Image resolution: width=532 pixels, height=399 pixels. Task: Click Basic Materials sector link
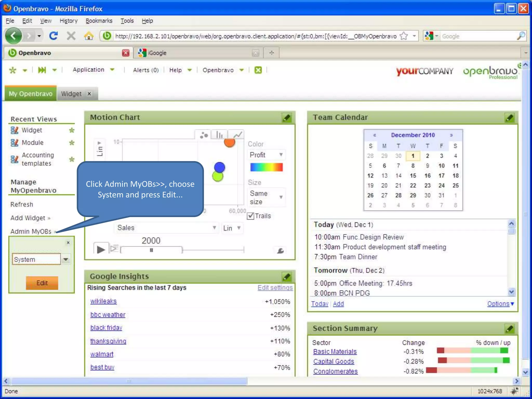[x=335, y=351]
